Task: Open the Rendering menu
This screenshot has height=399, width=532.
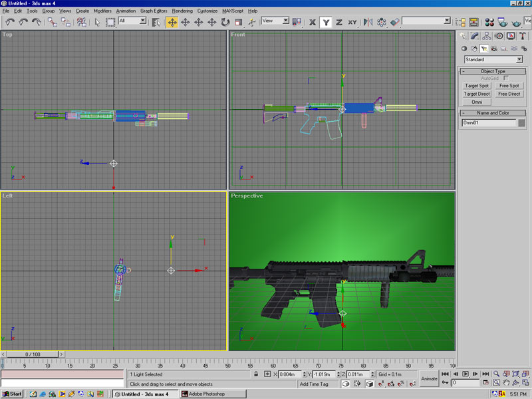Action: [183, 11]
